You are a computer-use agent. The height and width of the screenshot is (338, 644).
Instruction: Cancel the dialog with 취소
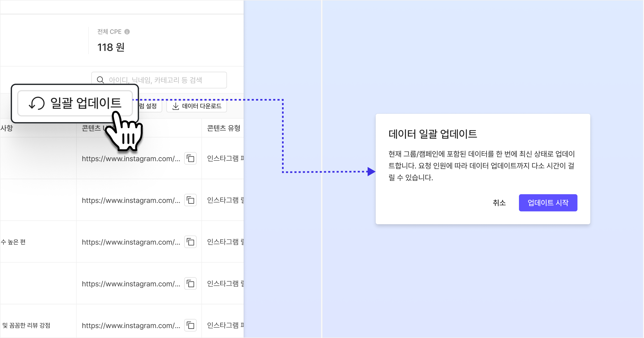point(499,203)
